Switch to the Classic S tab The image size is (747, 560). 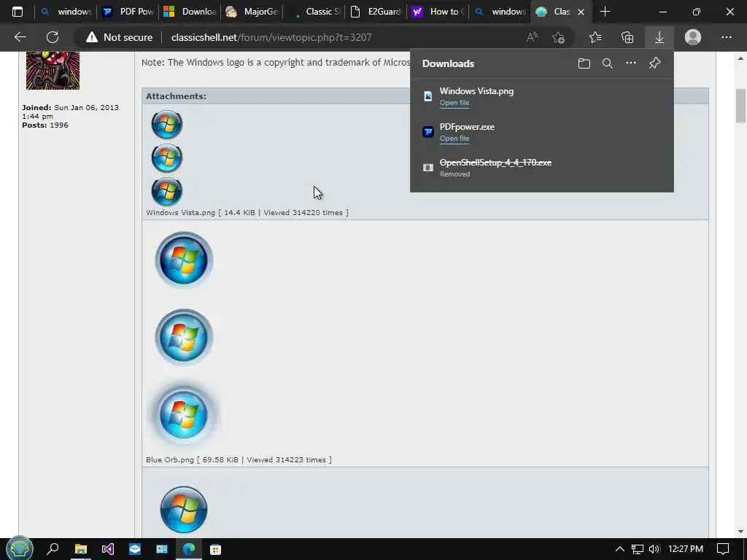click(314, 12)
